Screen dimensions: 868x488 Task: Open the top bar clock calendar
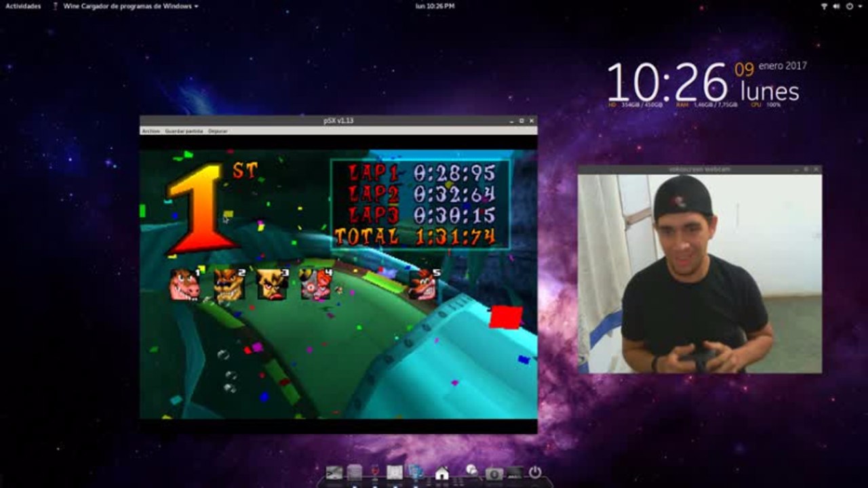[435, 6]
